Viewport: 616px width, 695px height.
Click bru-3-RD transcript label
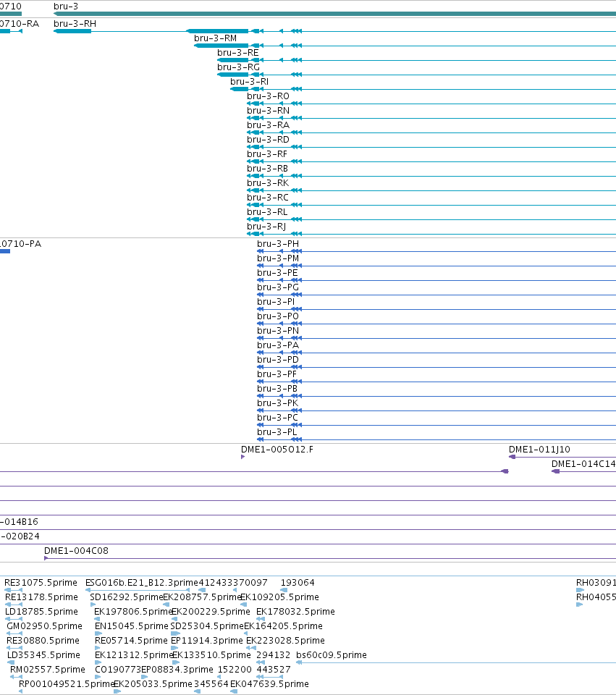[x=268, y=140]
